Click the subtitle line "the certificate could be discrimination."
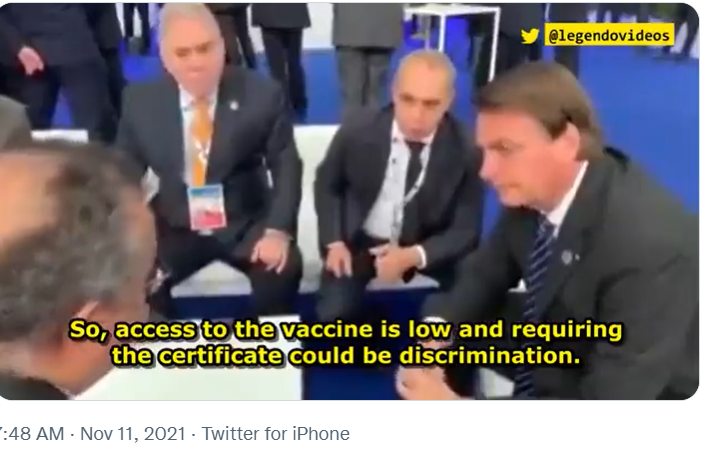 click(x=346, y=356)
